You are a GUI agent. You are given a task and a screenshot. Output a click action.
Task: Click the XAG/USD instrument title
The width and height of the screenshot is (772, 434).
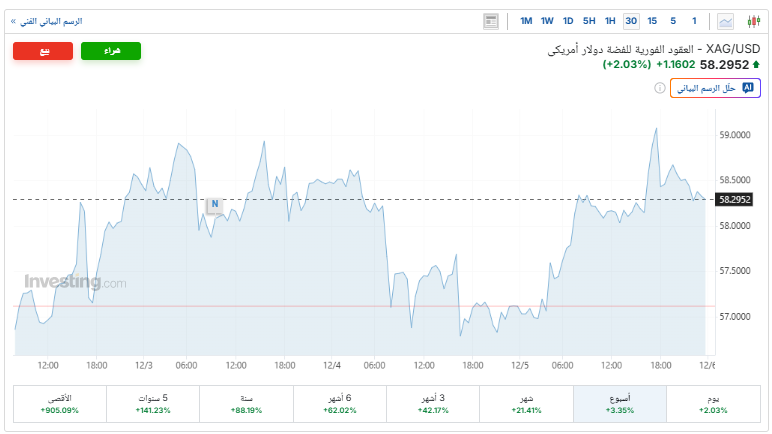[x=655, y=49]
